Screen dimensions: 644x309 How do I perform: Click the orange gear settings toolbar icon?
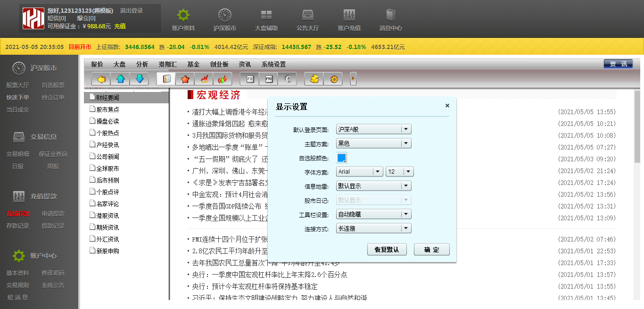pyautogui.click(x=333, y=79)
